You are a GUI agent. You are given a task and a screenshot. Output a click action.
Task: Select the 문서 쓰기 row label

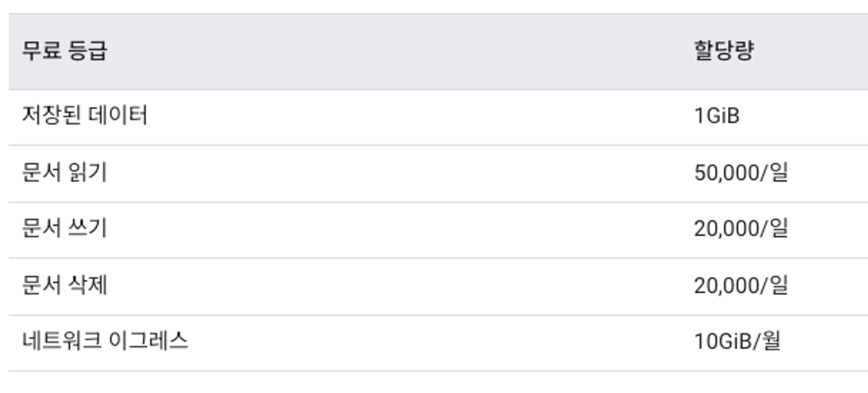click(x=64, y=228)
